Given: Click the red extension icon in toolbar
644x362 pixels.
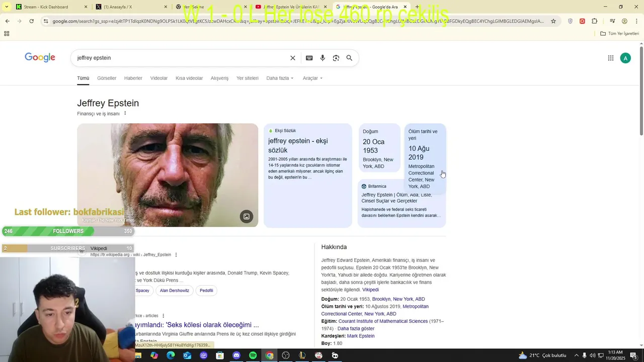Looking at the screenshot, I should click(x=582, y=21).
